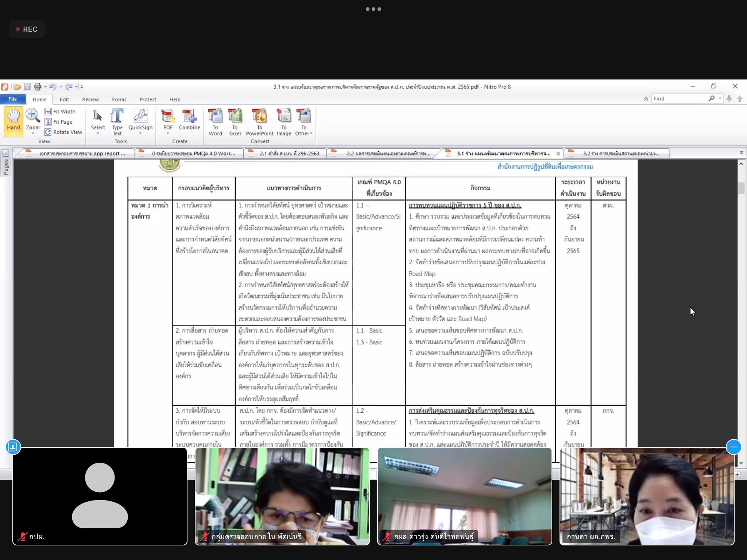Collapse the video strip with blue minus button
The image size is (747, 560).
click(734, 447)
